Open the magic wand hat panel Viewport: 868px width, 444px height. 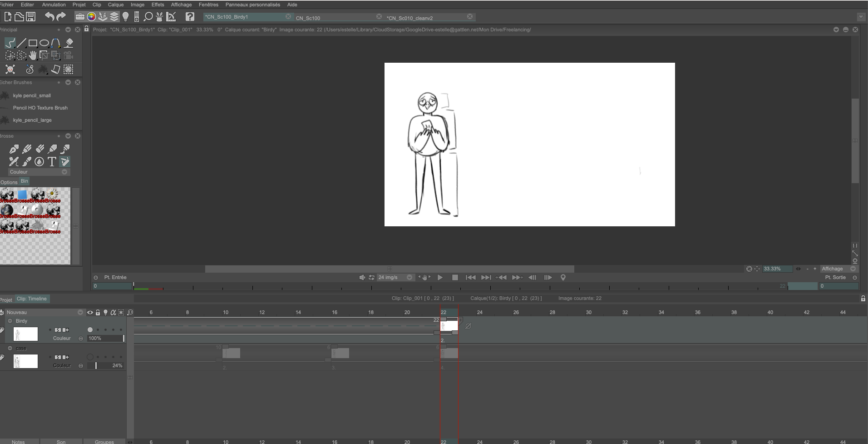(x=159, y=16)
